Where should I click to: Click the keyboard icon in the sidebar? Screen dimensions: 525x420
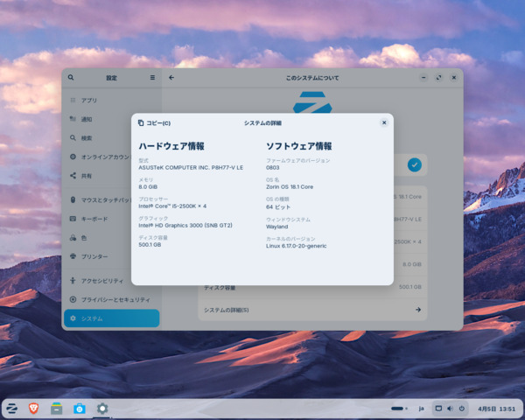73,219
